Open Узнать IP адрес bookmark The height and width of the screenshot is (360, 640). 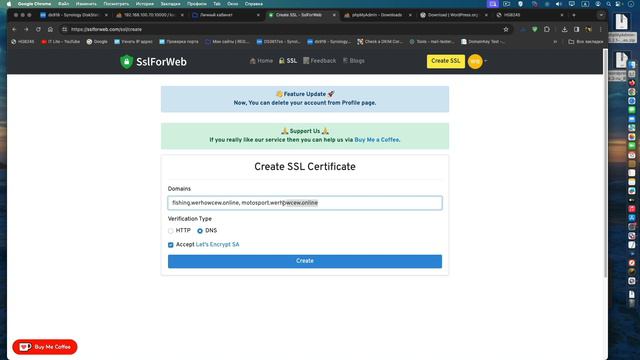(x=134, y=42)
